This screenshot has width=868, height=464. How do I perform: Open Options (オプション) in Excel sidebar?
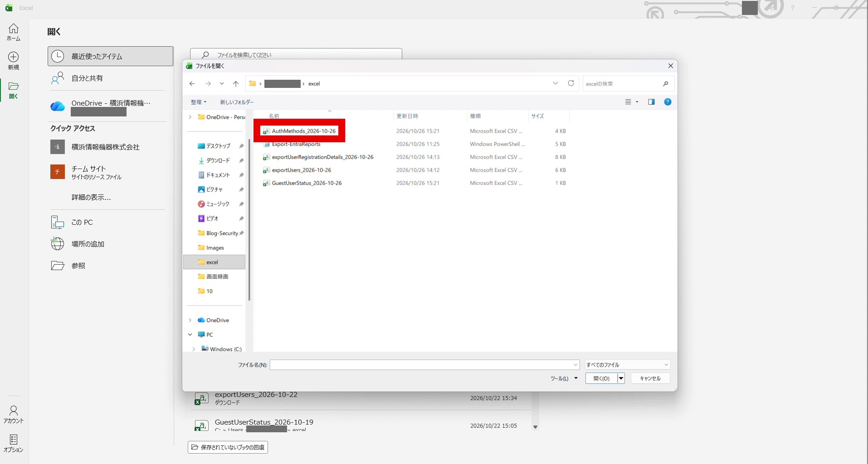tap(14, 443)
